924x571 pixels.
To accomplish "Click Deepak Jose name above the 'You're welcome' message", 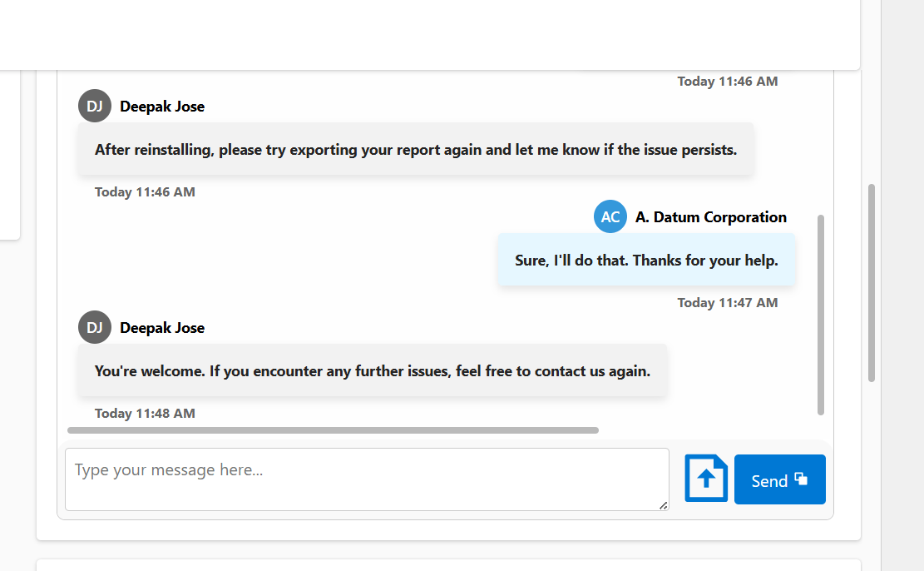I will (x=162, y=328).
